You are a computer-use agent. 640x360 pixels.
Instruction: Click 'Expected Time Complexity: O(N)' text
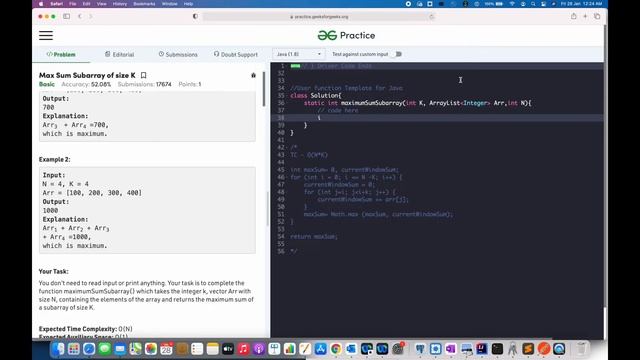(x=85, y=329)
